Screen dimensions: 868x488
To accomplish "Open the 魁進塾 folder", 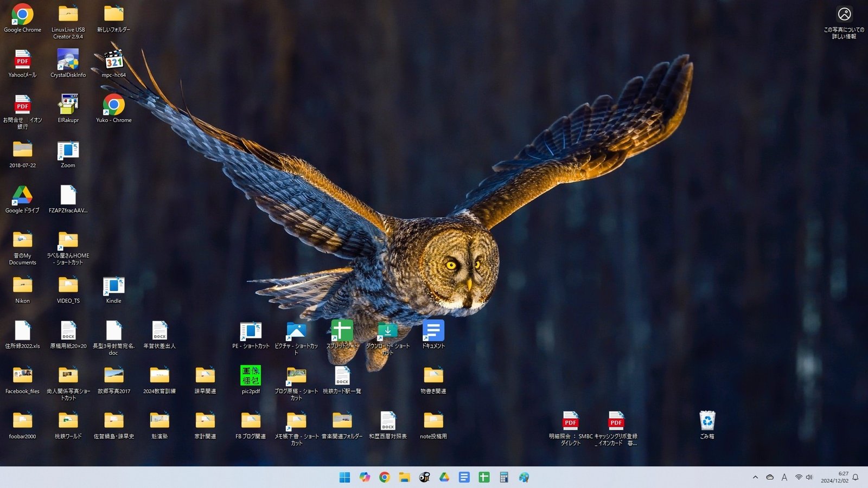I will pyautogui.click(x=159, y=425).
